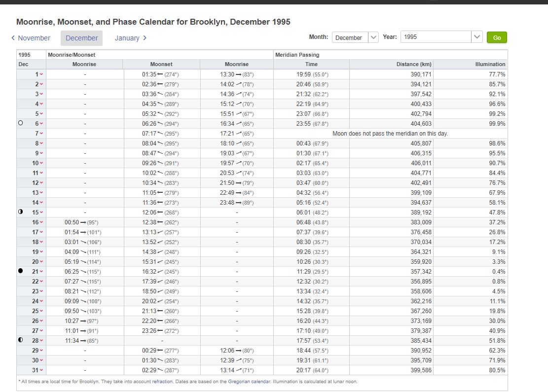Click the moonrise direction arrow beside 13:30
548x392 pixels.
pyautogui.click(x=238, y=74)
